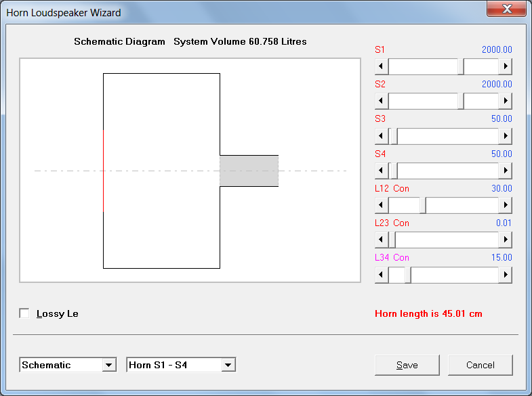Decrease L23 with its left arrow
532x396 pixels.
[382, 240]
